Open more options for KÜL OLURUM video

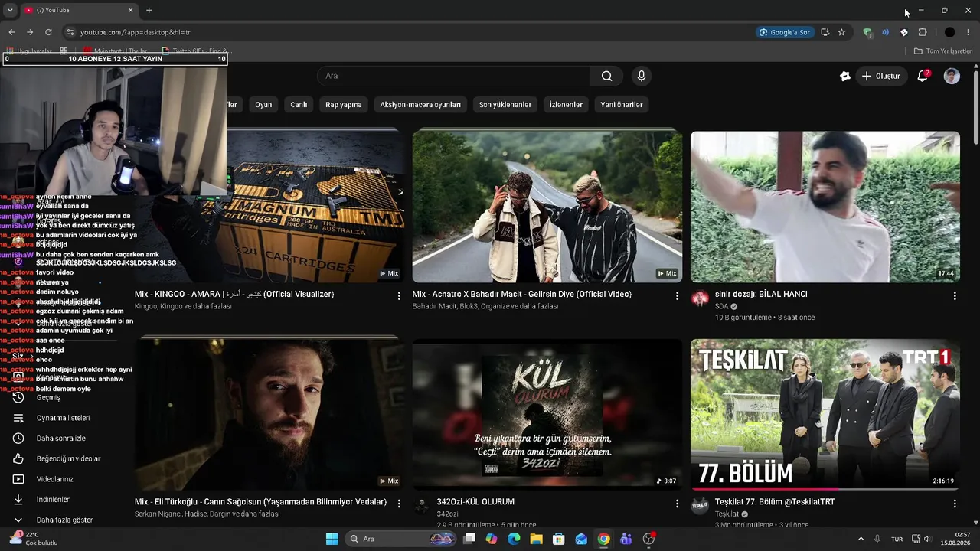(677, 504)
